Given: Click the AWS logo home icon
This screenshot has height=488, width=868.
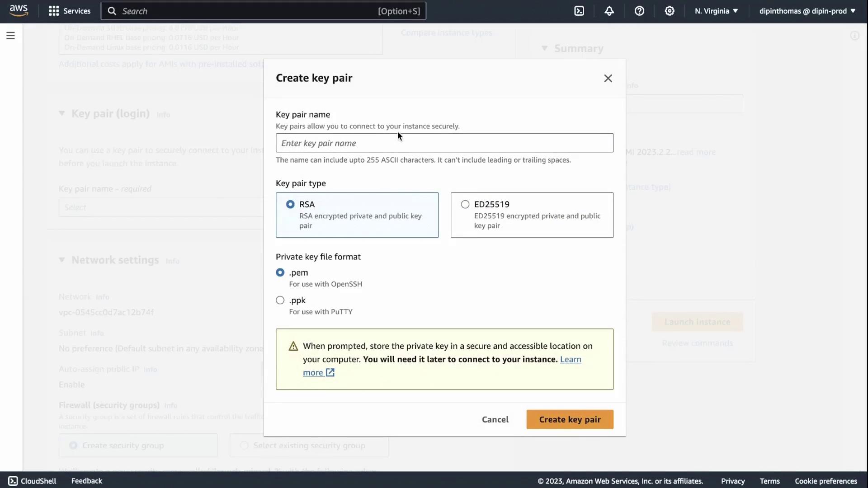Looking at the screenshot, I should tap(19, 10).
